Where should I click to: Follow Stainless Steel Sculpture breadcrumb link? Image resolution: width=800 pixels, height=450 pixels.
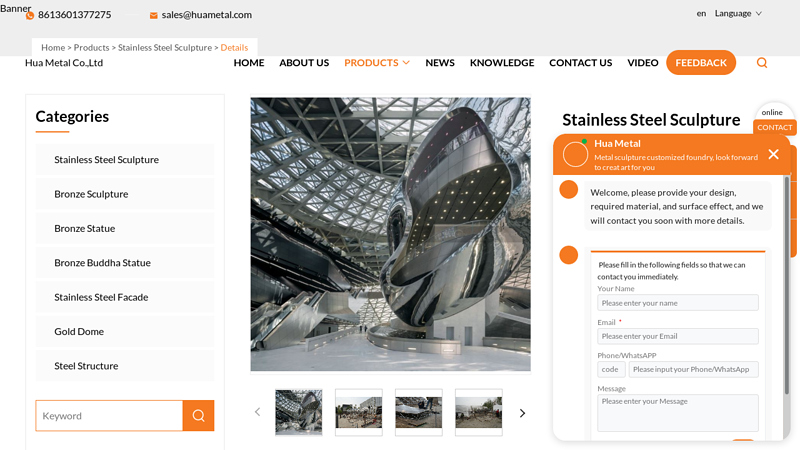[165, 47]
